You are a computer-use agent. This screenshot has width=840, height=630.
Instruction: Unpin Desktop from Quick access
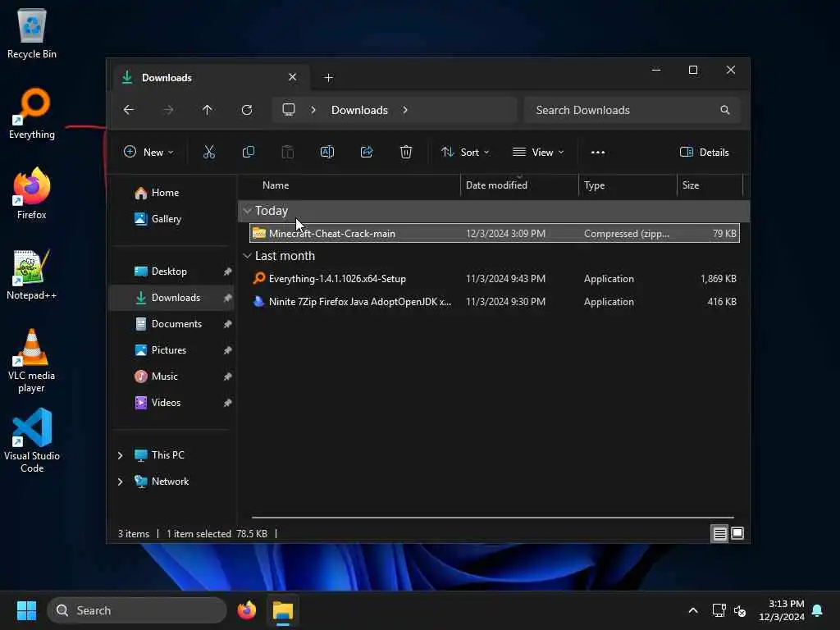[x=228, y=272]
